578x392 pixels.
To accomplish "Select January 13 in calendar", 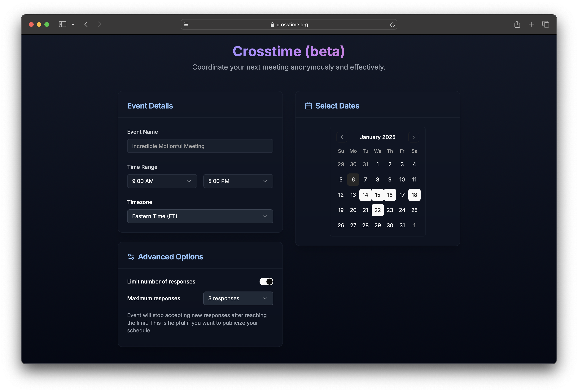I will [x=353, y=195].
